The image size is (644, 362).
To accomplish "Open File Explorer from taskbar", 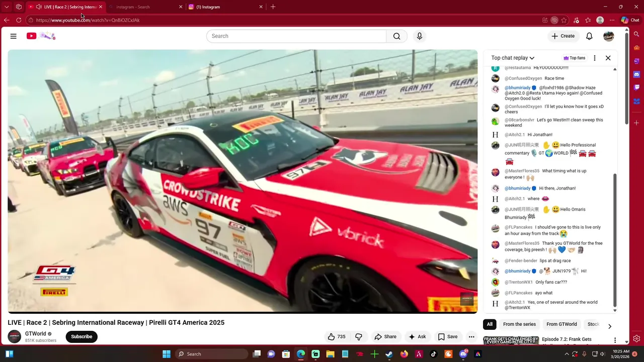I will 330,354.
